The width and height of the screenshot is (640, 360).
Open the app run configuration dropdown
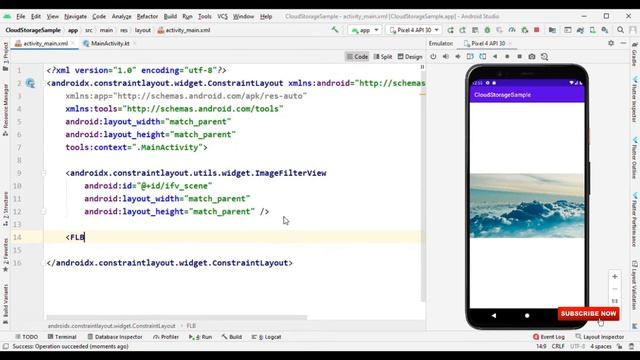tap(364, 30)
